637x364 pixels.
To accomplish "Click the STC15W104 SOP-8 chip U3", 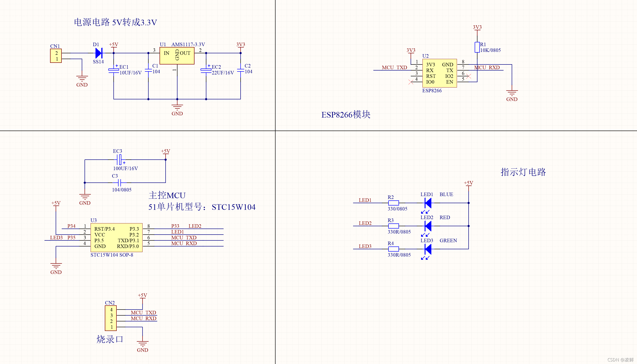I will (116, 237).
